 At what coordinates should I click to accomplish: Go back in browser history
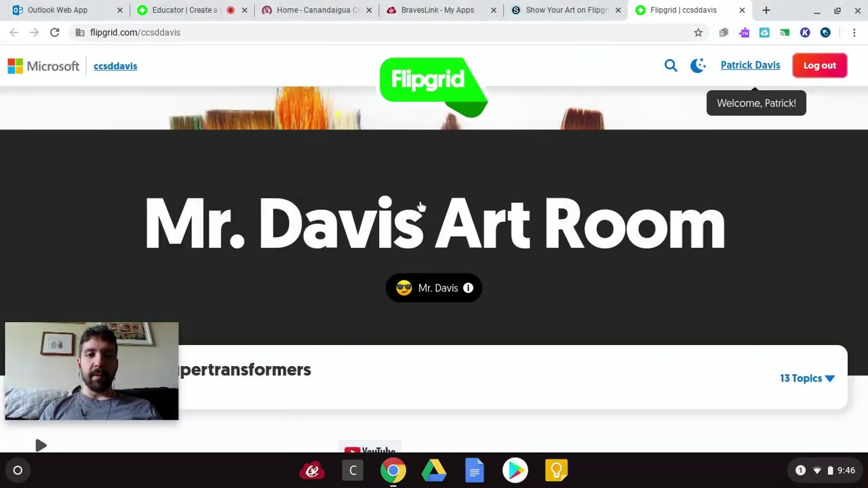[14, 33]
